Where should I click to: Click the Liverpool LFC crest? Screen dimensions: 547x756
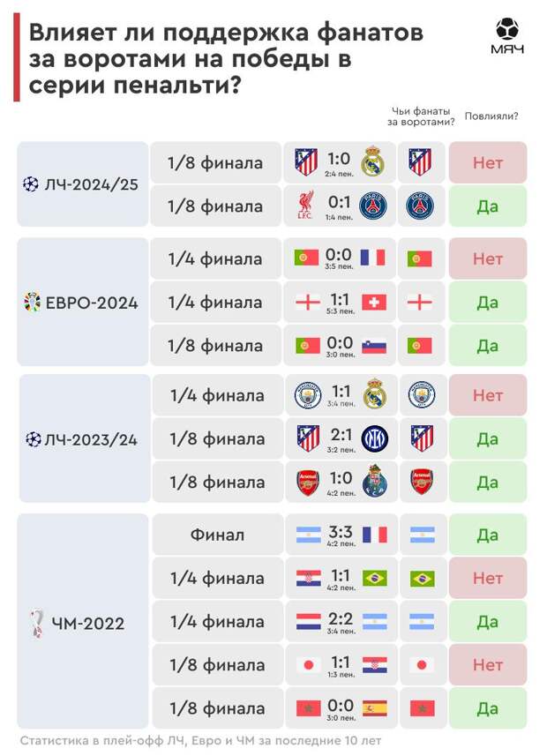tap(305, 206)
